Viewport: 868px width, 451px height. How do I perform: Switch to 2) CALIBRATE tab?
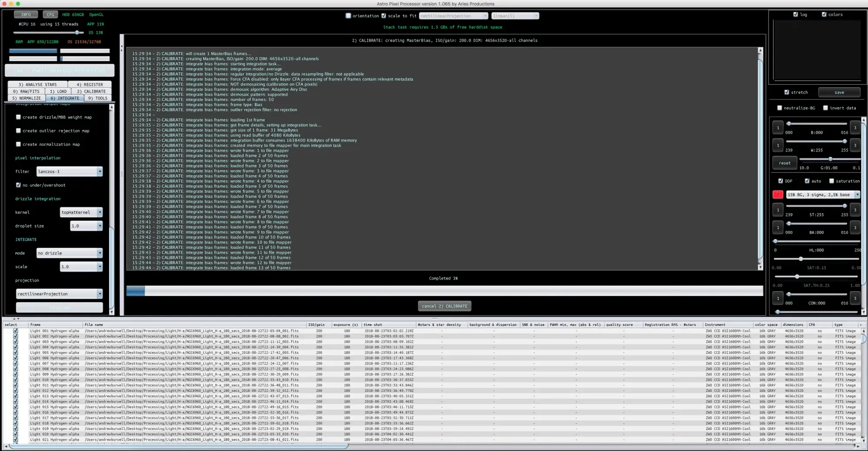[x=92, y=92]
